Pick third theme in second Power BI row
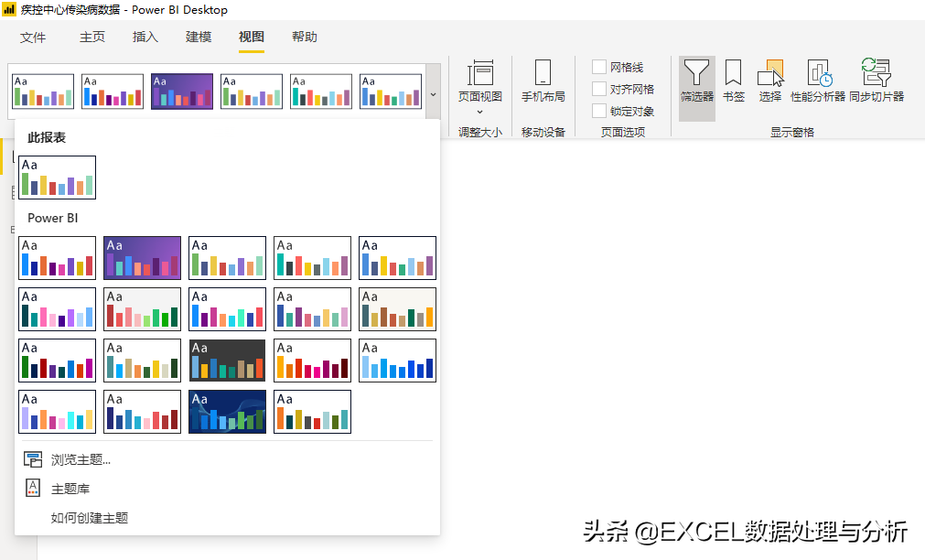925x560 pixels. click(x=227, y=309)
